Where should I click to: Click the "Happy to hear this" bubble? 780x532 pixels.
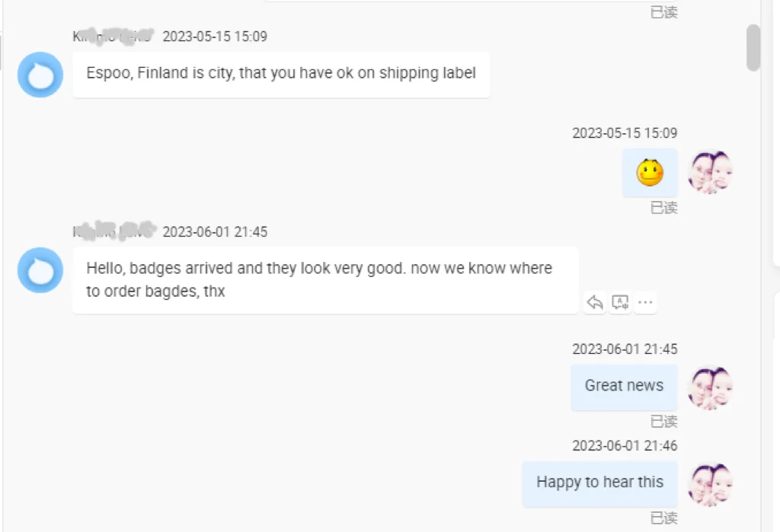coord(599,483)
